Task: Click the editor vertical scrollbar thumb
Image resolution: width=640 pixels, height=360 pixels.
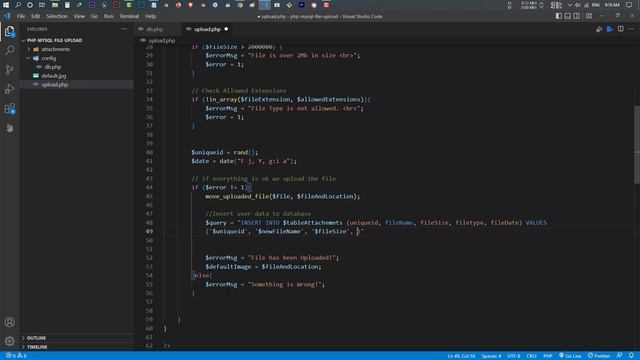Action: click(x=637, y=145)
